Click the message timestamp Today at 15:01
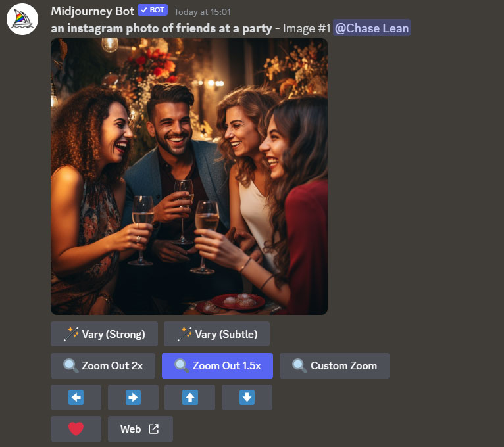Viewport: 504px width, 447px height. pyautogui.click(x=201, y=12)
